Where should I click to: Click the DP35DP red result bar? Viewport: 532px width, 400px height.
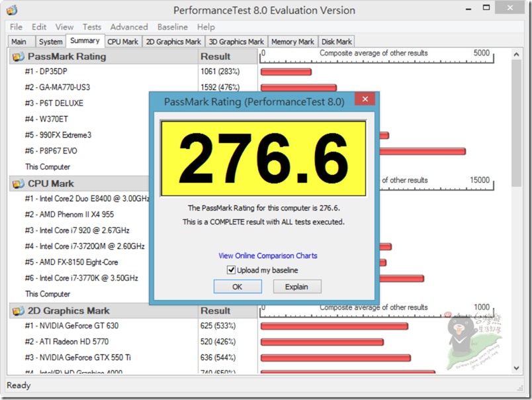pos(286,72)
